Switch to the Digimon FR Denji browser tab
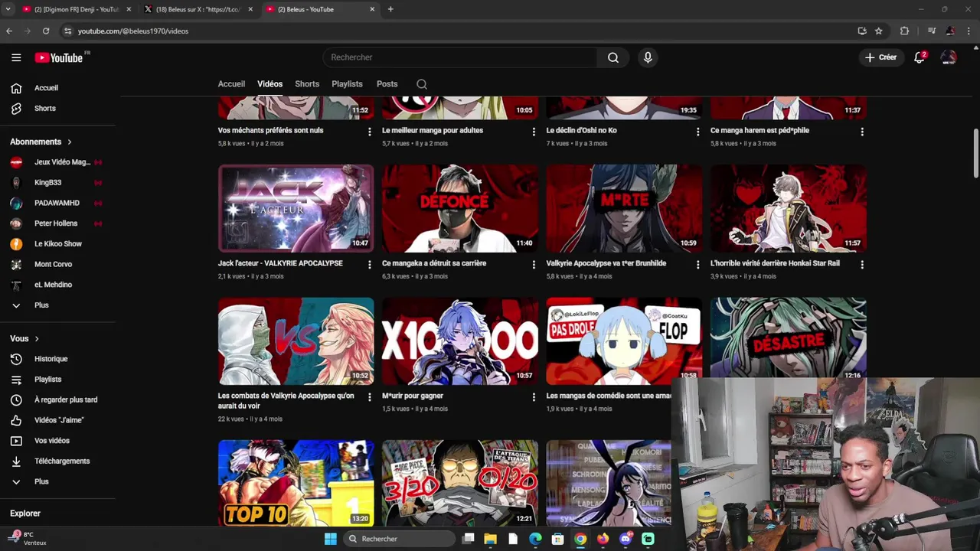This screenshot has height=551, width=980. (75, 9)
